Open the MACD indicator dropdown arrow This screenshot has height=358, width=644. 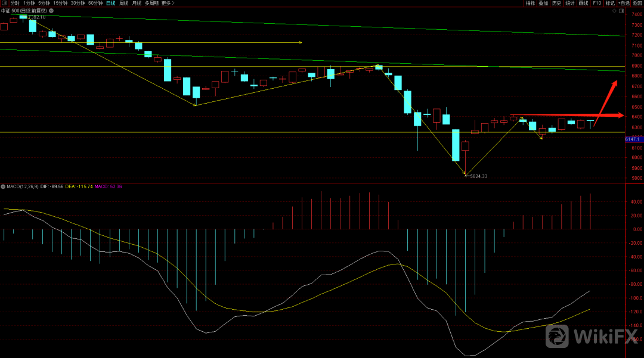coord(3,186)
